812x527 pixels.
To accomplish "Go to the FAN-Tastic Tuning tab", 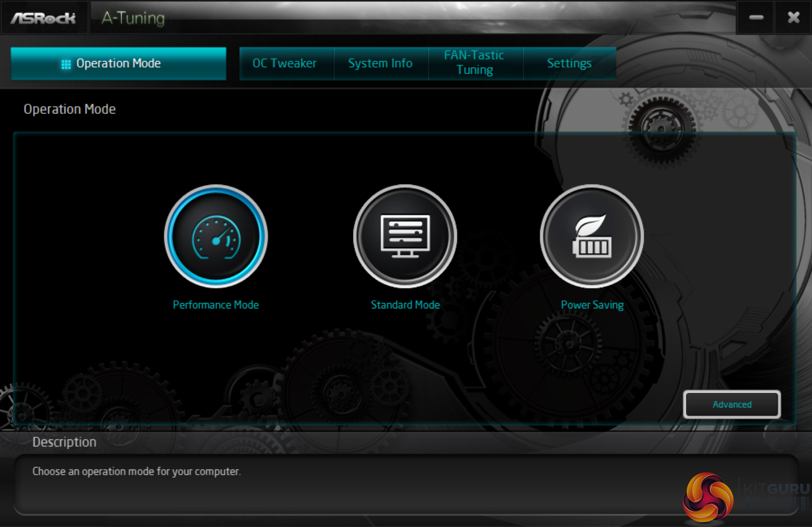I will click(475, 63).
